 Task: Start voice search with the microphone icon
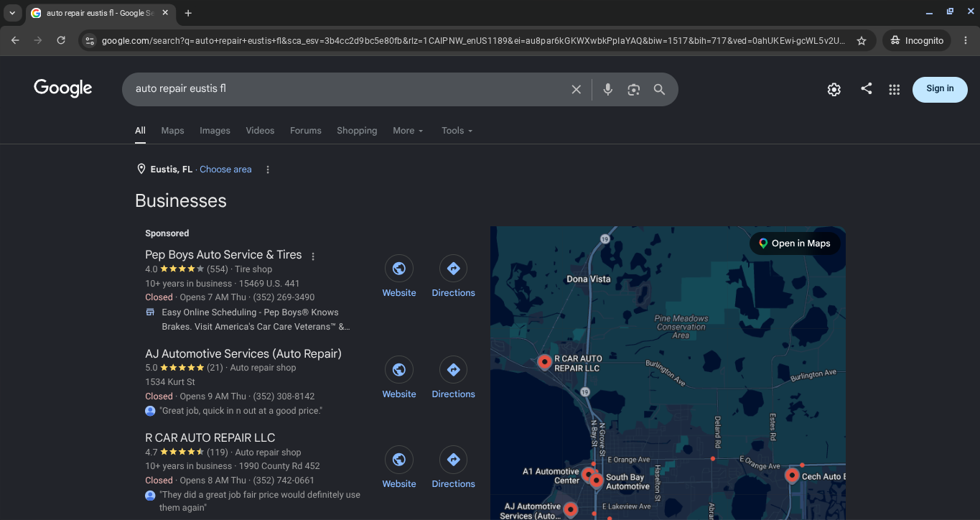(607, 90)
